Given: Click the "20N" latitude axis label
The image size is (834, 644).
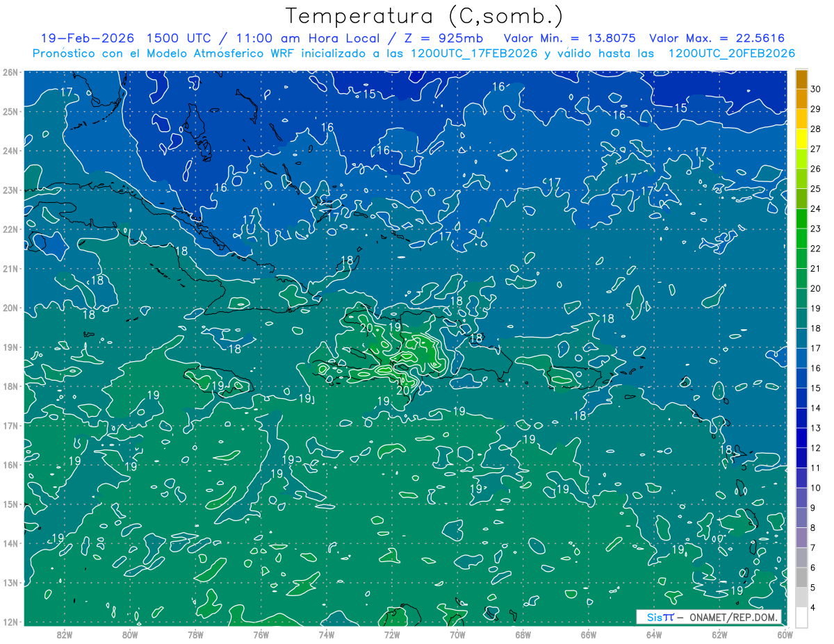Looking at the screenshot, I should pos(10,308).
